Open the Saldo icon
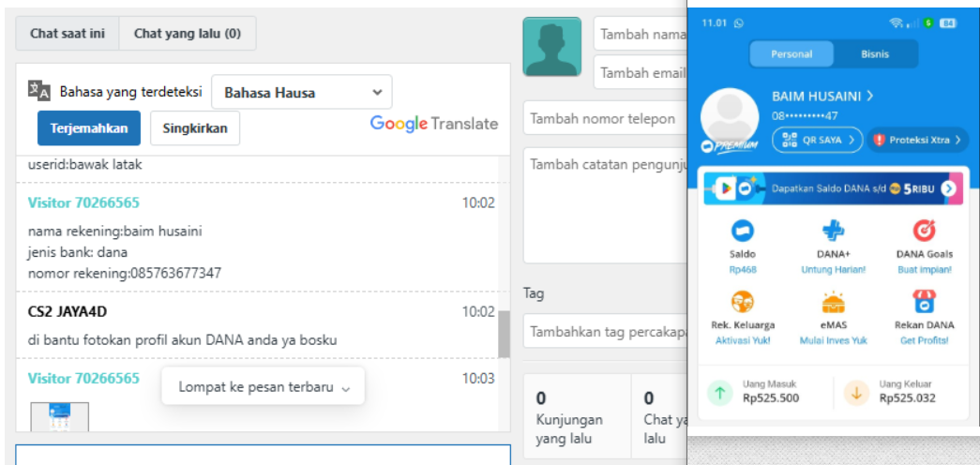The height and width of the screenshot is (465, 980). (743, 232)
